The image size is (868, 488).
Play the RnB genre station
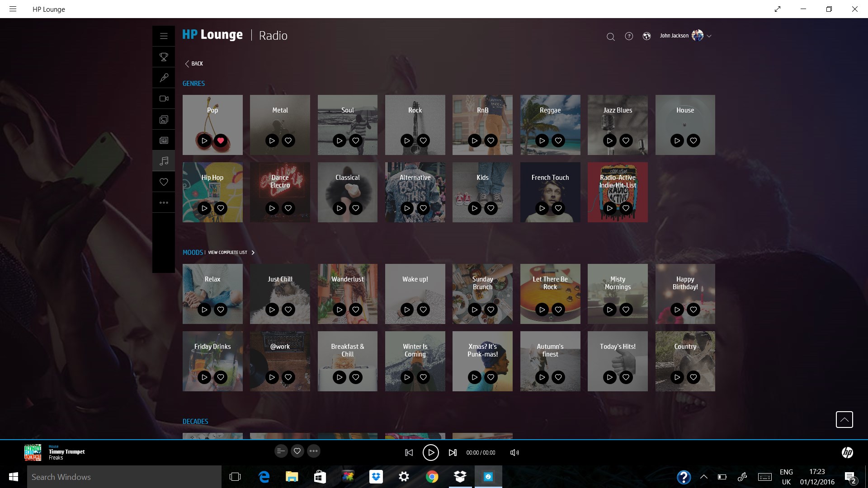tap(474, 141)
